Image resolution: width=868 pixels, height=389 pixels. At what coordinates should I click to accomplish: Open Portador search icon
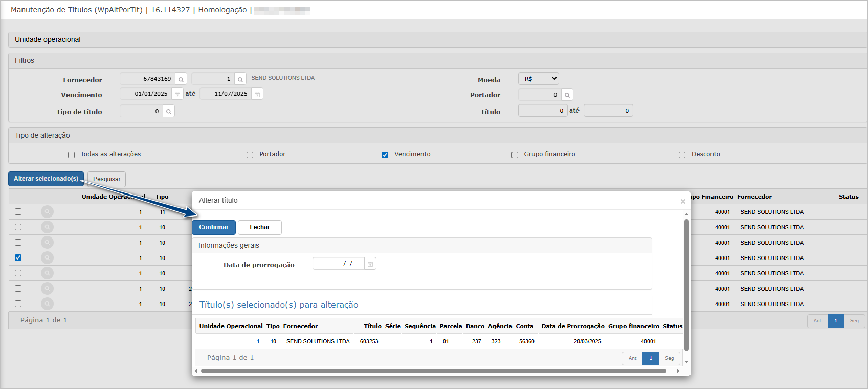click(567, 95)
